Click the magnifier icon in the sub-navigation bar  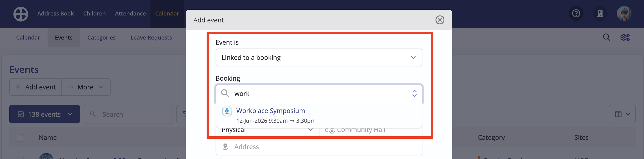606,38
